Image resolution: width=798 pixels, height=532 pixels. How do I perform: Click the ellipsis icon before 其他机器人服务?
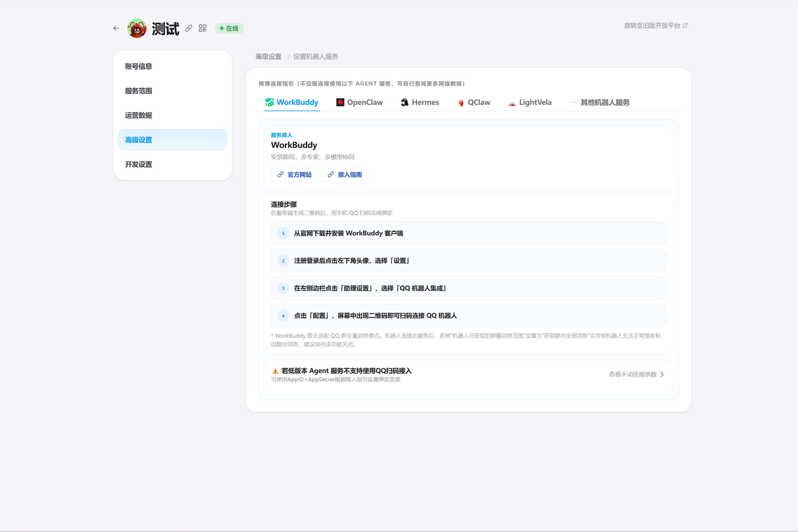pyautogui.click(x=574, y=103)
